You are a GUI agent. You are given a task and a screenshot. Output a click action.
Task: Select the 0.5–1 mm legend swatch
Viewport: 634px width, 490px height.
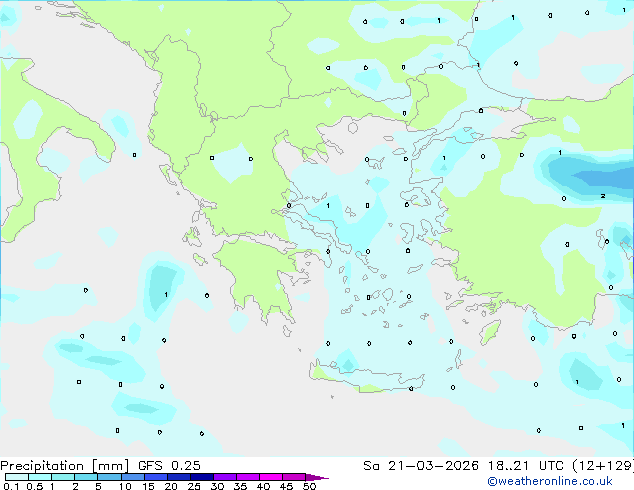pos(40,477)
